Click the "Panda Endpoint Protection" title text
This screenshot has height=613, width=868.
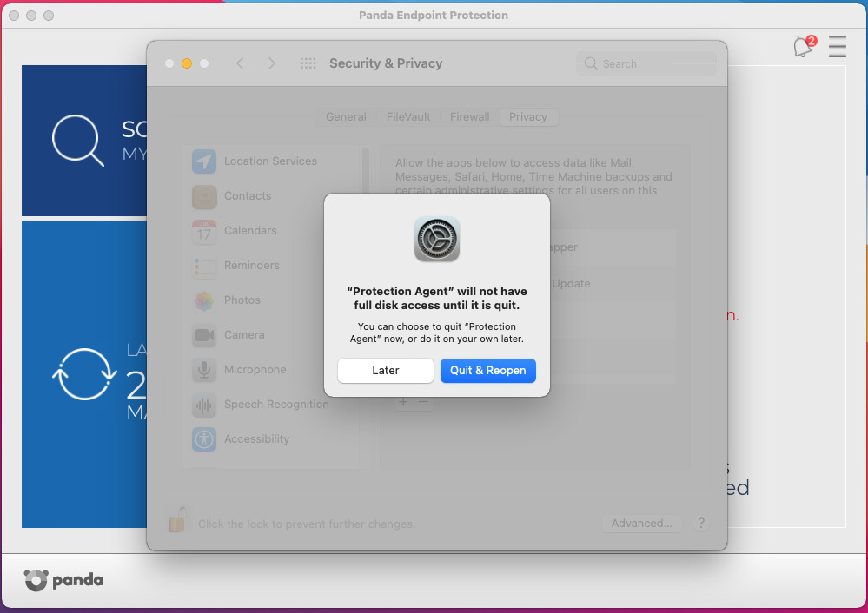tap(434, 16)
